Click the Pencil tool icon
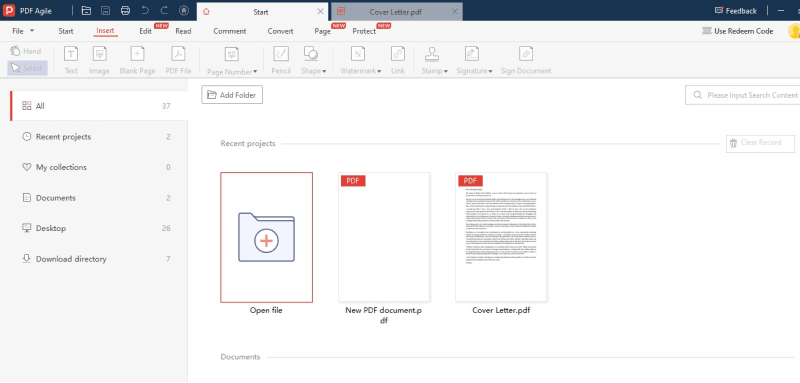The image size is (800, 383). click(x=281, y=54)
